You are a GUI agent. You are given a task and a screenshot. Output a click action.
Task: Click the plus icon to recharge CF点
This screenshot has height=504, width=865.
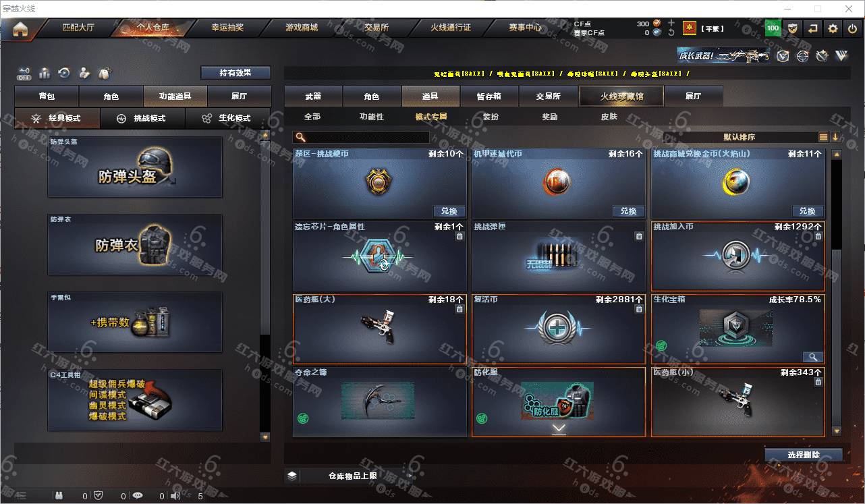tap(671, 24)
